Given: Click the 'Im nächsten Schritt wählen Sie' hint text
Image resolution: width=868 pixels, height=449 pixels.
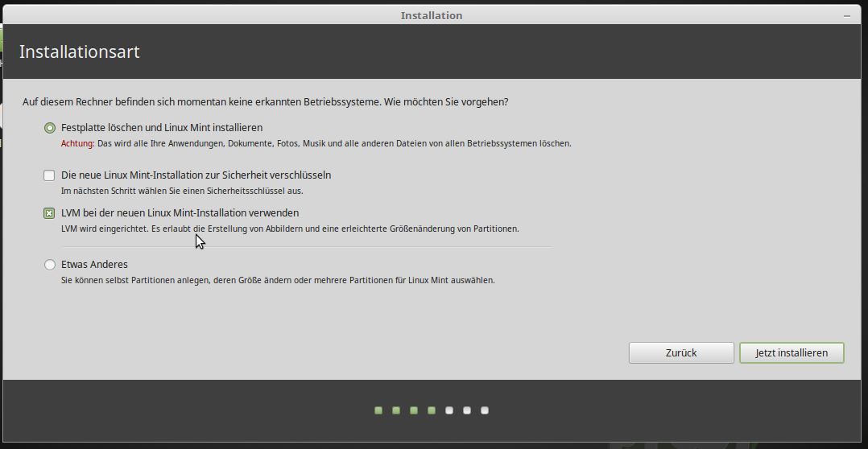Looking at the screenshot, I should 182,192.
